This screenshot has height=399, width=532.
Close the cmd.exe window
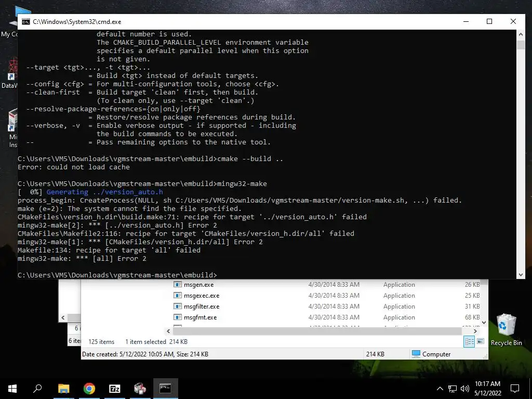pos(513,21)
